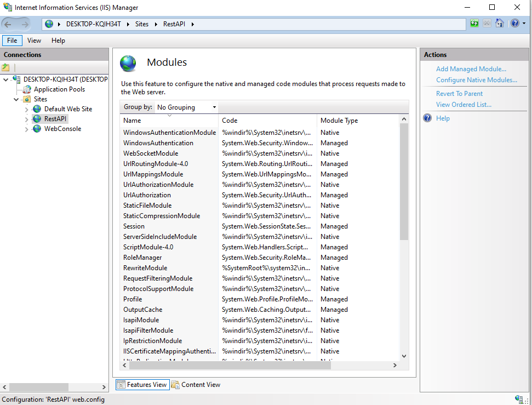Image resolution: width=532 pixels, height=405 pixels.
Task: Click View Ordered List link
Action: (x=464, y=105)
